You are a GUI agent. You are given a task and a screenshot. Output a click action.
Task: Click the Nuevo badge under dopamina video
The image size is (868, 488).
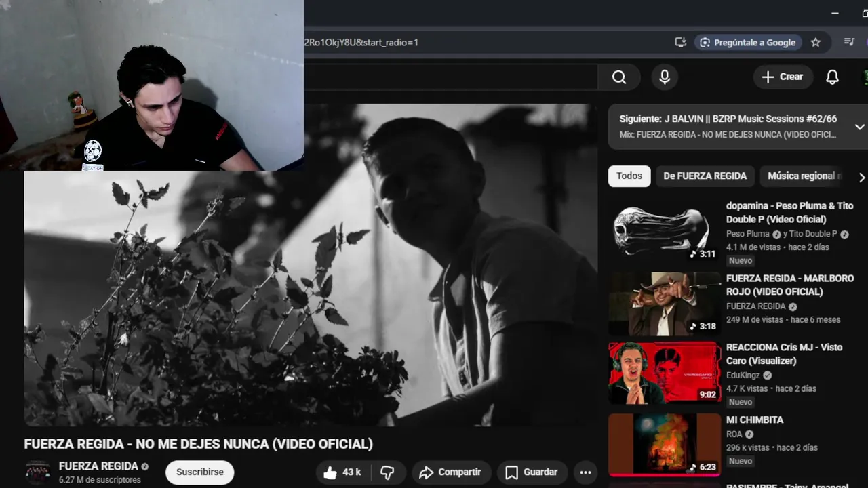(741, 261)
